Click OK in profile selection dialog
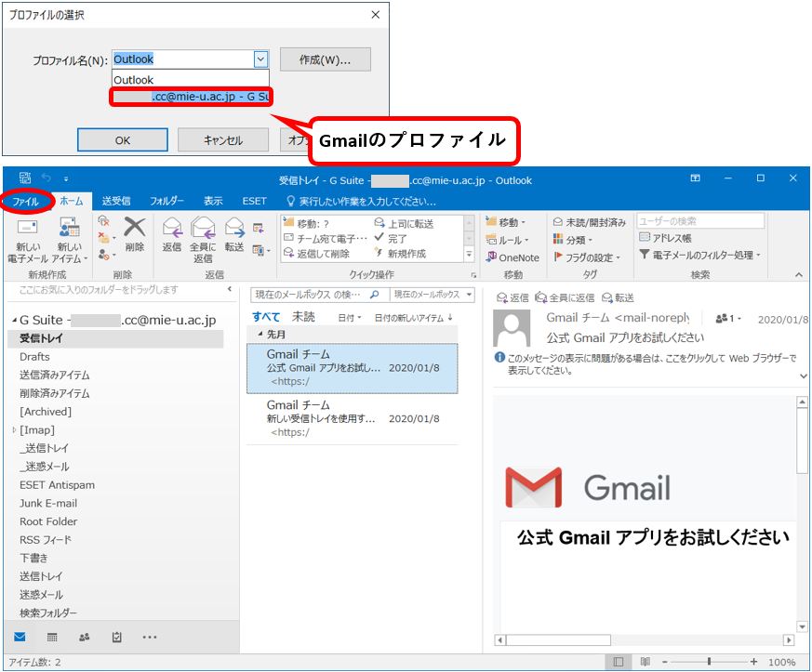The height and width of the screenshot is (672, 812). coord(123,139)
